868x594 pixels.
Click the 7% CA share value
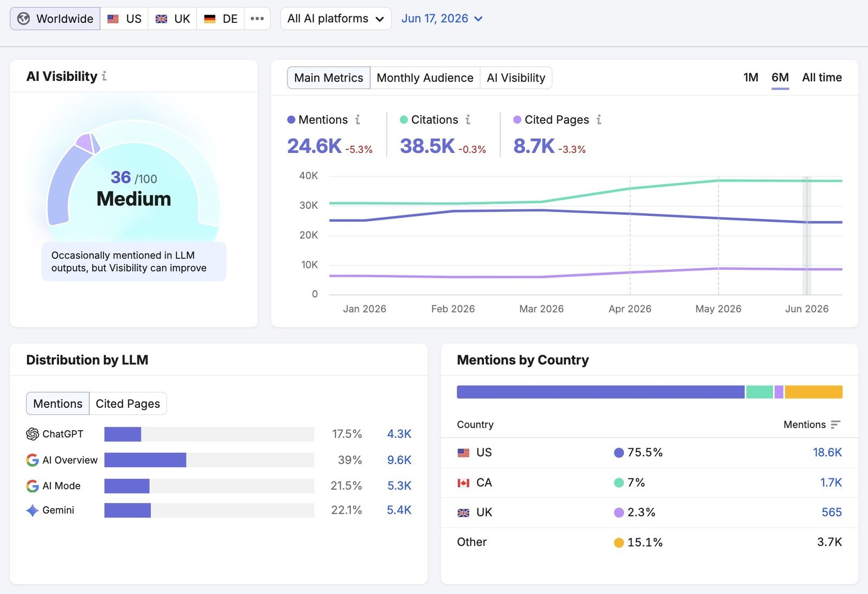point(636,483)
